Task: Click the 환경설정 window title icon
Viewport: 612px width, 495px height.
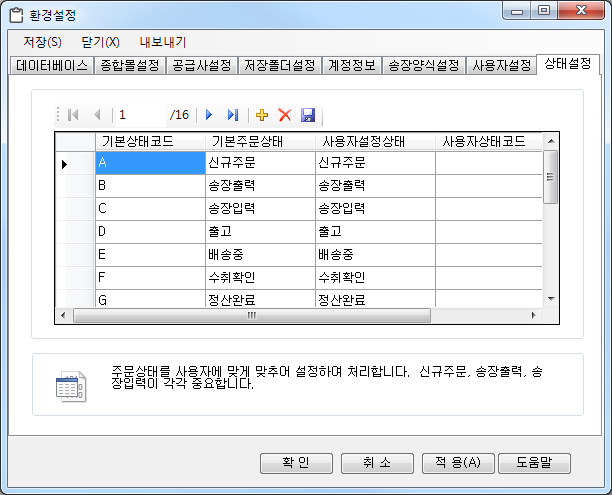Action: click(16, 16)
